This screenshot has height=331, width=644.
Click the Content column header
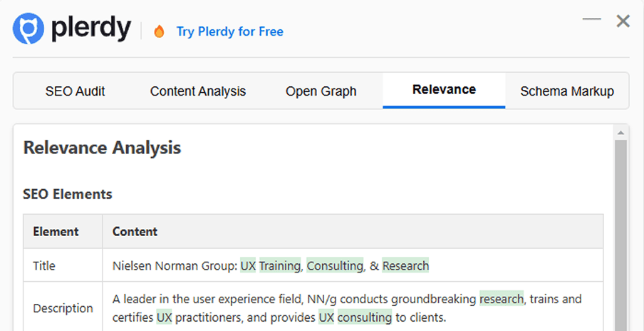(135, 231)
